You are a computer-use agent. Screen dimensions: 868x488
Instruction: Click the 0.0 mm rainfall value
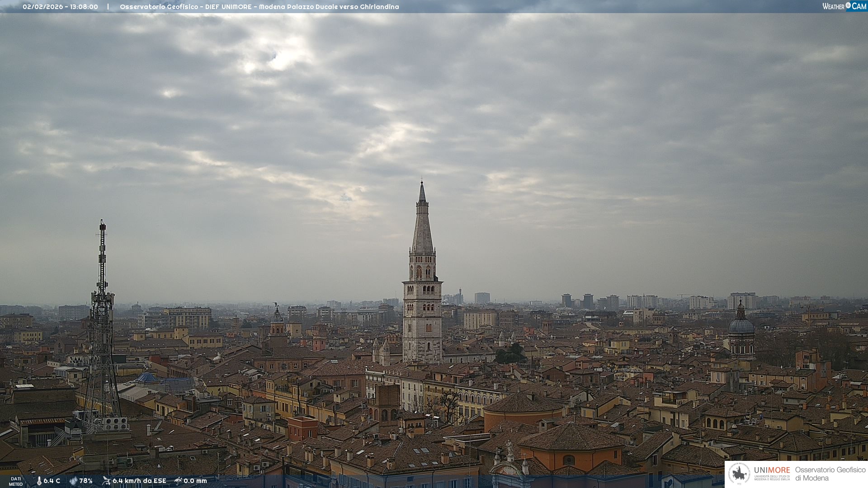[195, 481]
